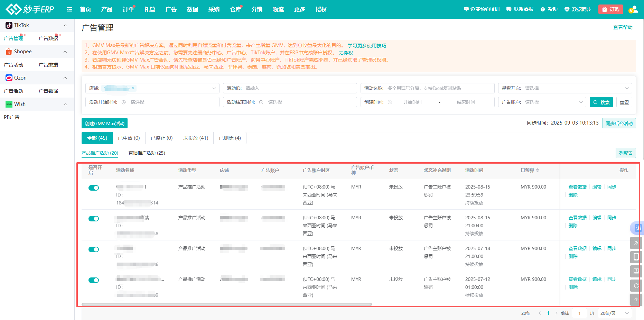Viewport: 644px width, 320px height.
Task: Click the horizontal scrollbar under the table
Action: [227, 304]
